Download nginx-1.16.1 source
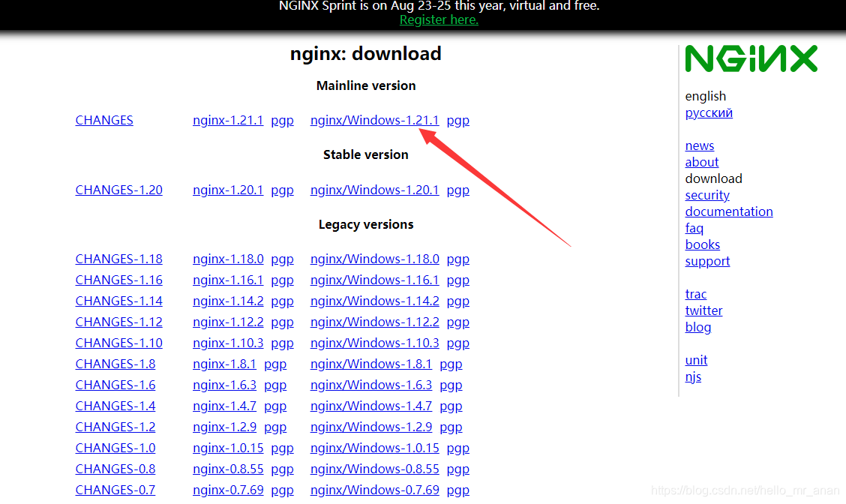This screenshot has height=504, width=846. pos(228,280)
